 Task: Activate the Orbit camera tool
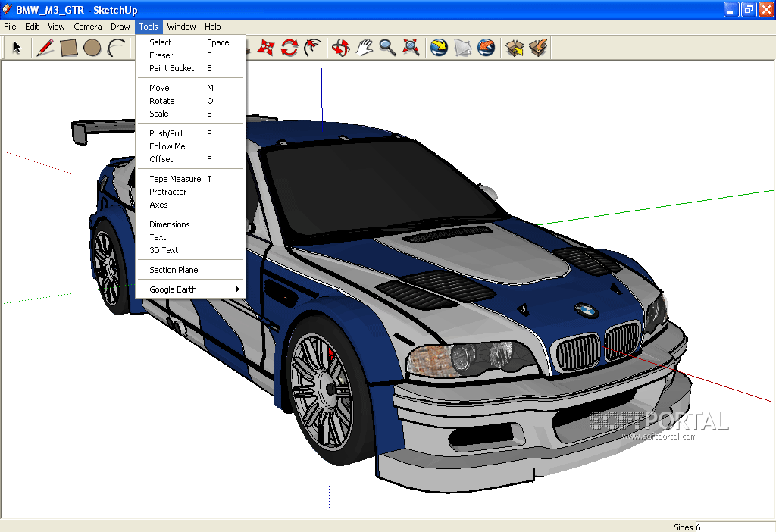pos(340,48)
